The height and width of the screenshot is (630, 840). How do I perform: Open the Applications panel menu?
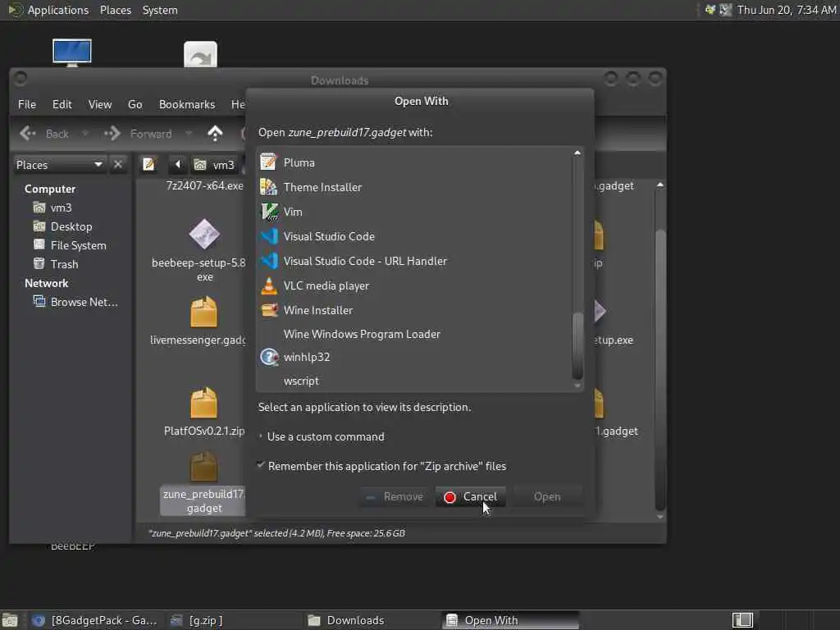point(58,10)
